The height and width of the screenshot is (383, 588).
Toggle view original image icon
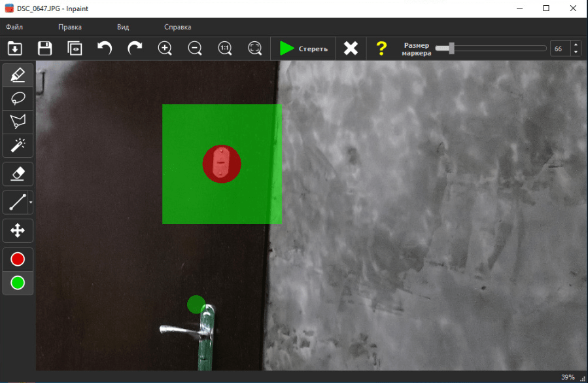(x=75, y=48)
